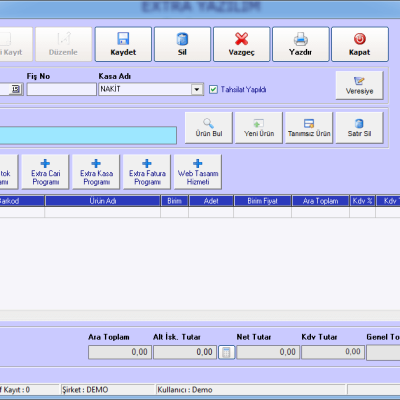400x400 pixels.
Task: Open the Veresiye credit button
Action: tap(359, 85)
